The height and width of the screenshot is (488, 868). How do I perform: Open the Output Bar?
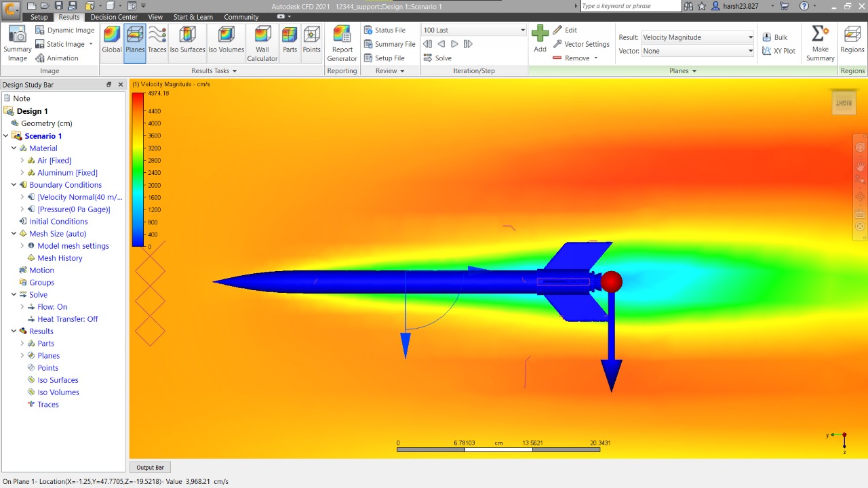150,468
